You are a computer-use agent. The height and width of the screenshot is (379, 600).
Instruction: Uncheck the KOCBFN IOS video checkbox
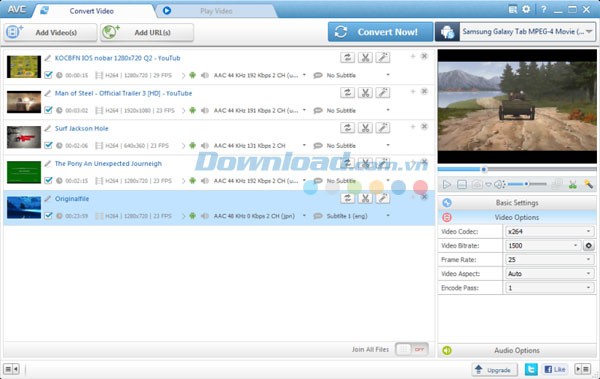pos(48,75)
